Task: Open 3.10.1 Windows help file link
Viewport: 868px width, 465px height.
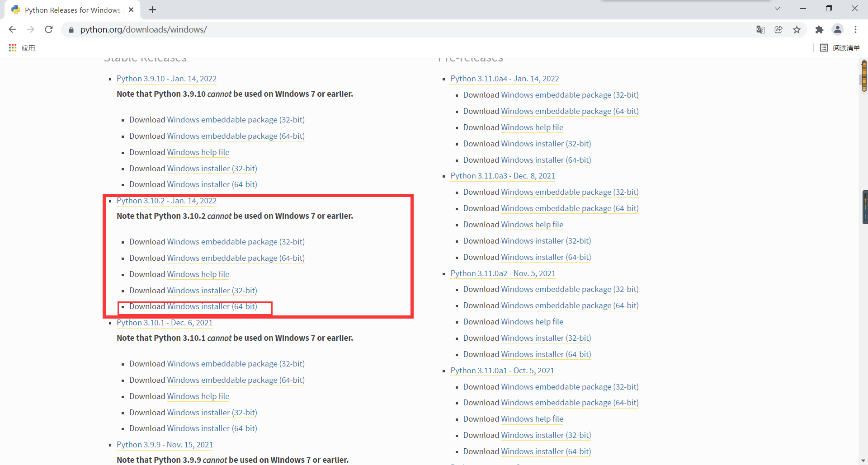Action: pyautogui.click(x=198, y=396)
